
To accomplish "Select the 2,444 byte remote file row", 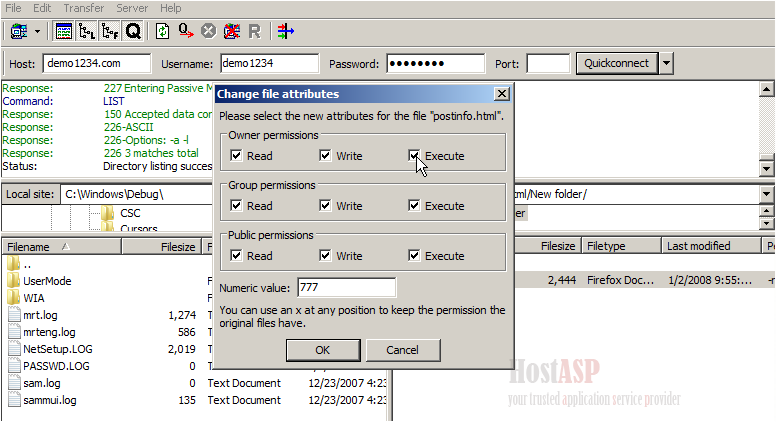I will click(x=645, y=280).
